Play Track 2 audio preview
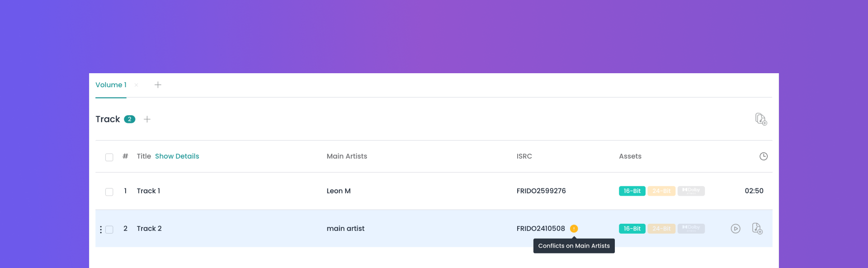Image resolution: width=868 pixels, height=268 pixels. click(736, 229)
